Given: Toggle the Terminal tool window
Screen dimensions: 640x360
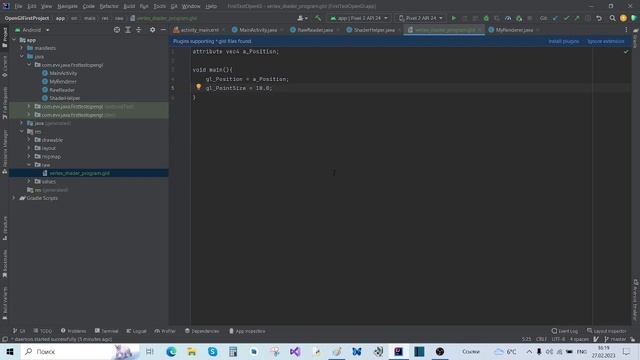Looking at the screenshot, I should (x=107, y=331).
